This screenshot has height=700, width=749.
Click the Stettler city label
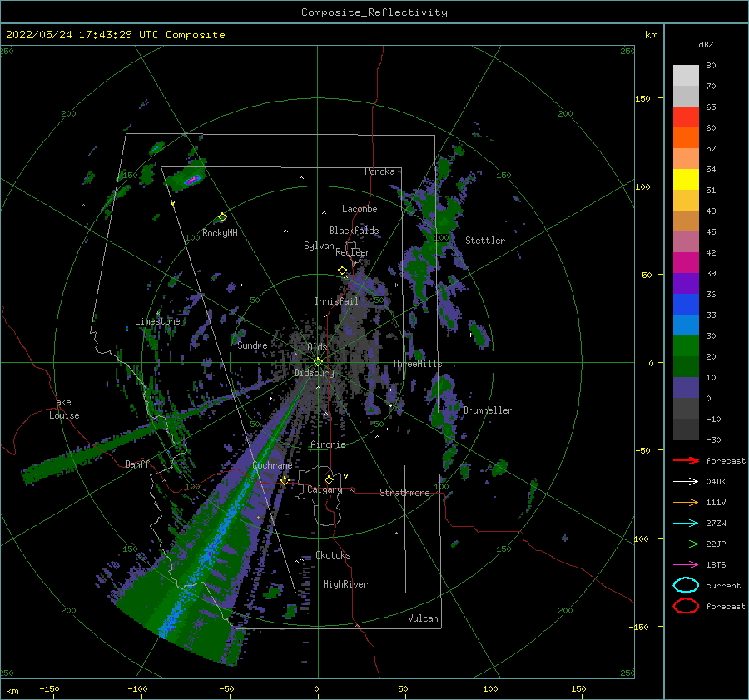(x=485, y=241)
